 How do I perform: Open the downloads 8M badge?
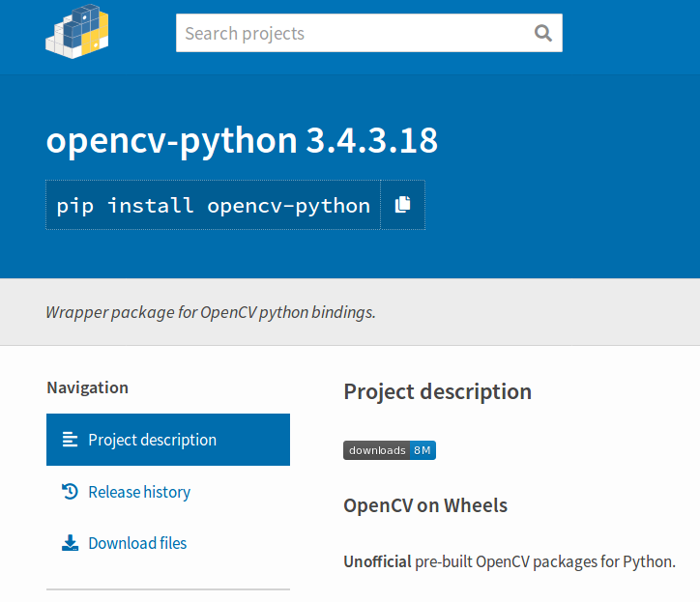pos(390,450)
